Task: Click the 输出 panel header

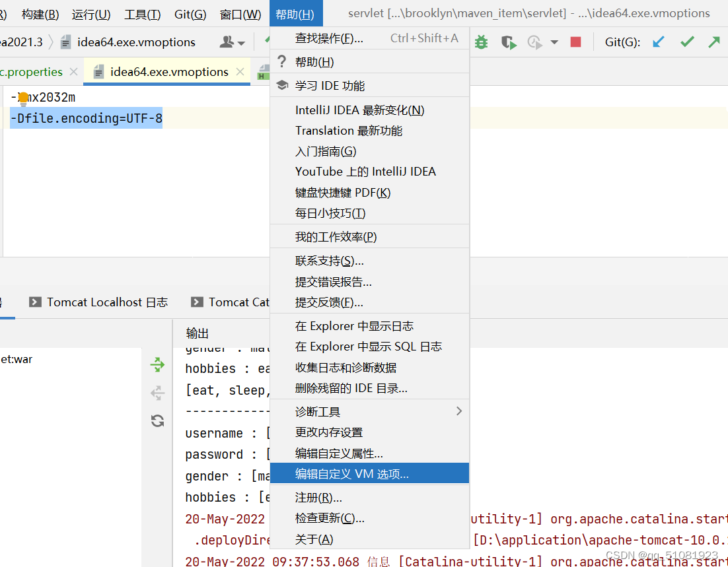Action: pos(198,333)
